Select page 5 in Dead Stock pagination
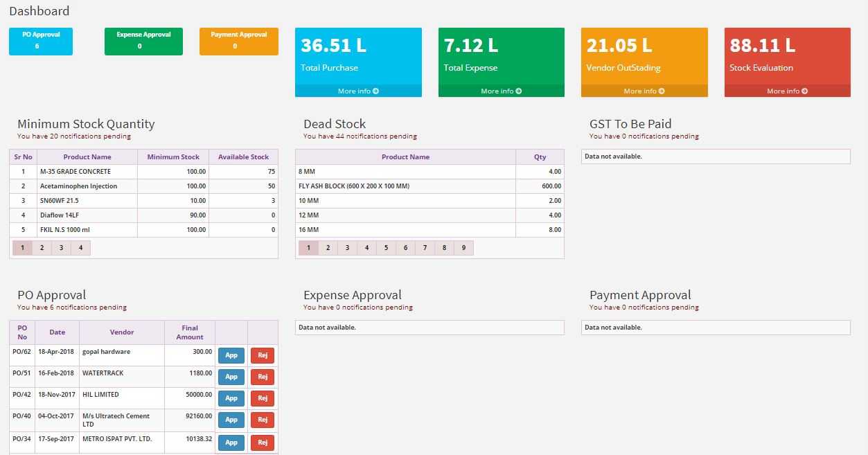Image resolution: width=868 pixels, height=455 pixels. pyautogui.click(x=386, y=247)
